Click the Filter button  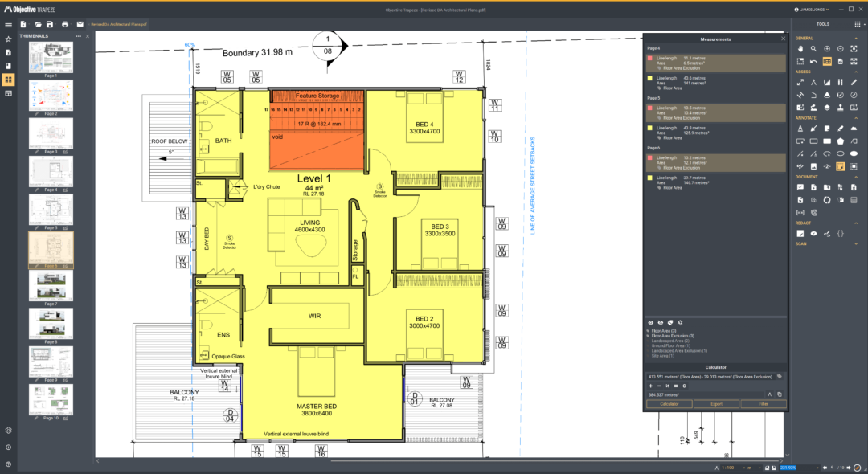coord(763,404)
